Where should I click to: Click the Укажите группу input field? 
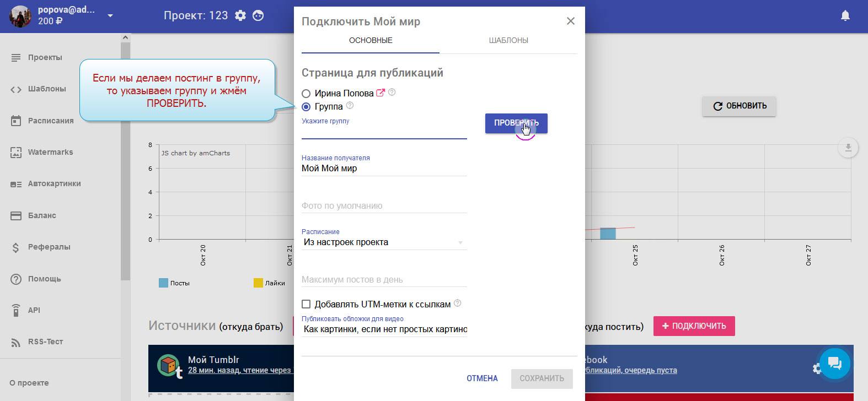384,132
